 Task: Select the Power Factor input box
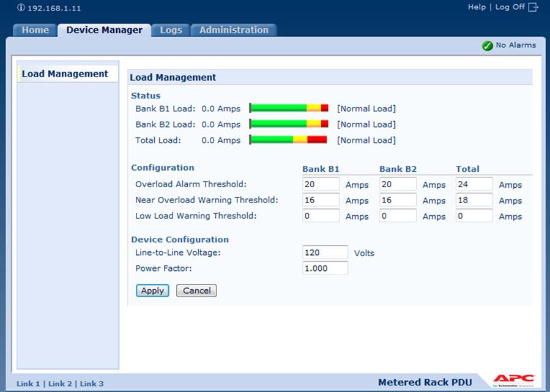click(325, 268)
